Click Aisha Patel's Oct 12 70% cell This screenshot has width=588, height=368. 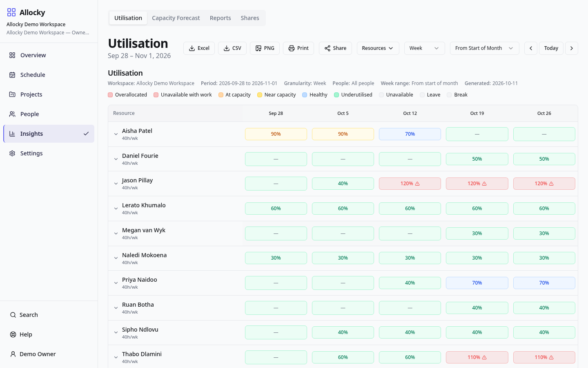click(410, 134)
